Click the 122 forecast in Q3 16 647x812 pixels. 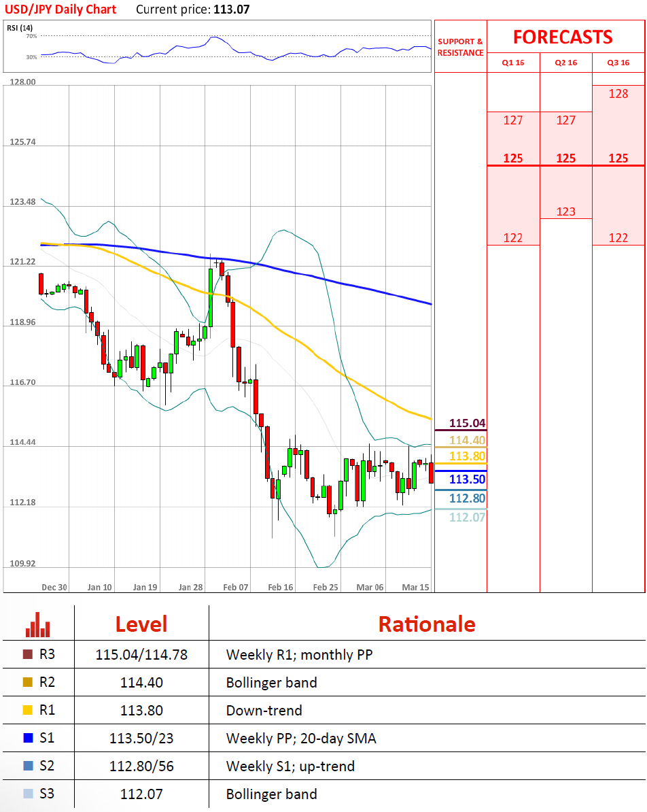[618, 238]
